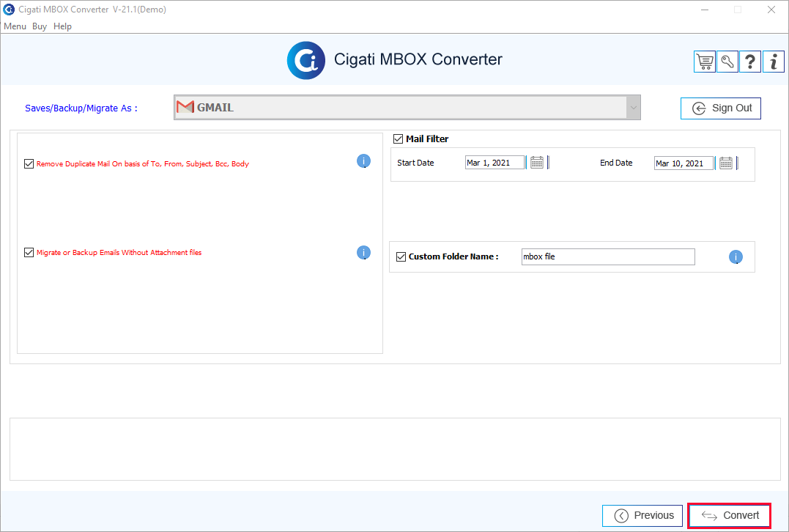Minimize the application window
789x532 pixels.
pos(705,10)
